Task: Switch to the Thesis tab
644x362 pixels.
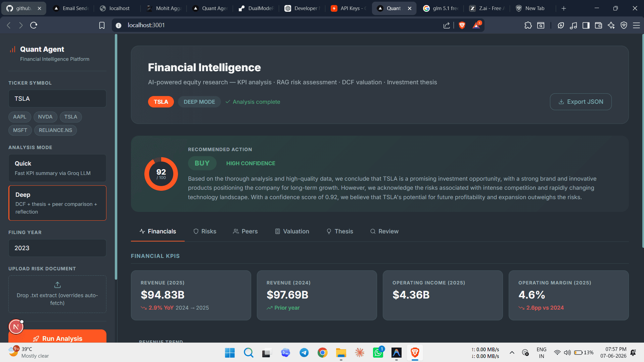Action: pyautogui.click(x=340, y=231)
